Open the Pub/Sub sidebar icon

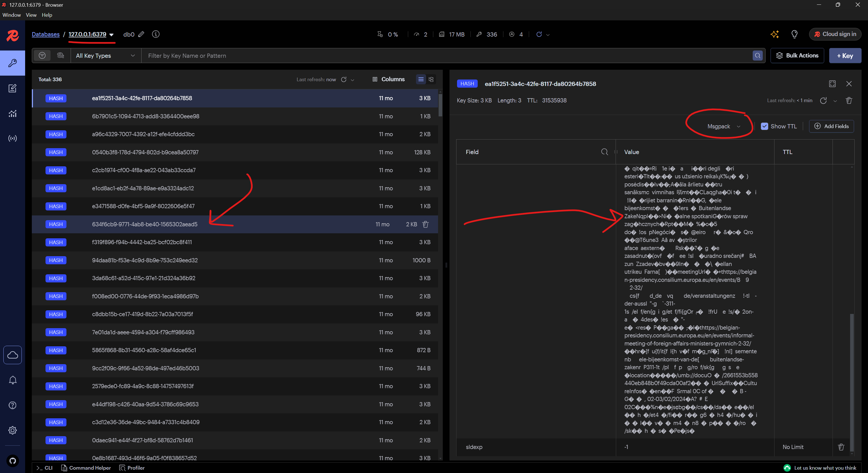click(13, 138)
